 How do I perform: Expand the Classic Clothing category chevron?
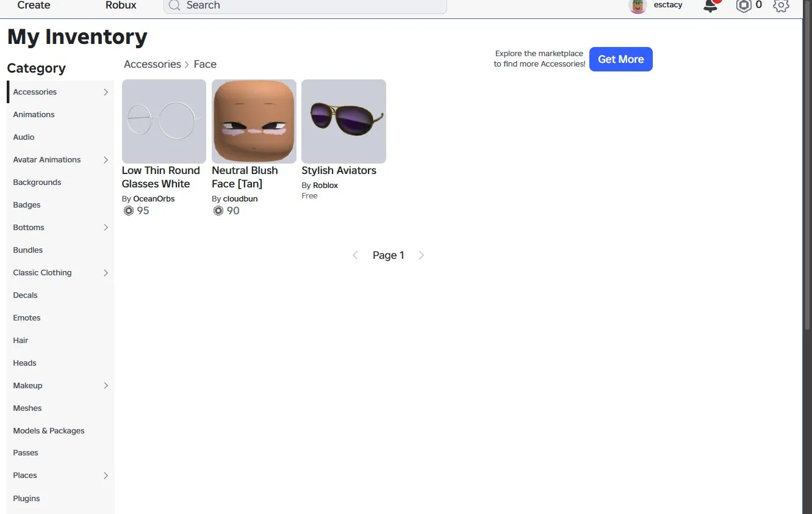point(106,273)
